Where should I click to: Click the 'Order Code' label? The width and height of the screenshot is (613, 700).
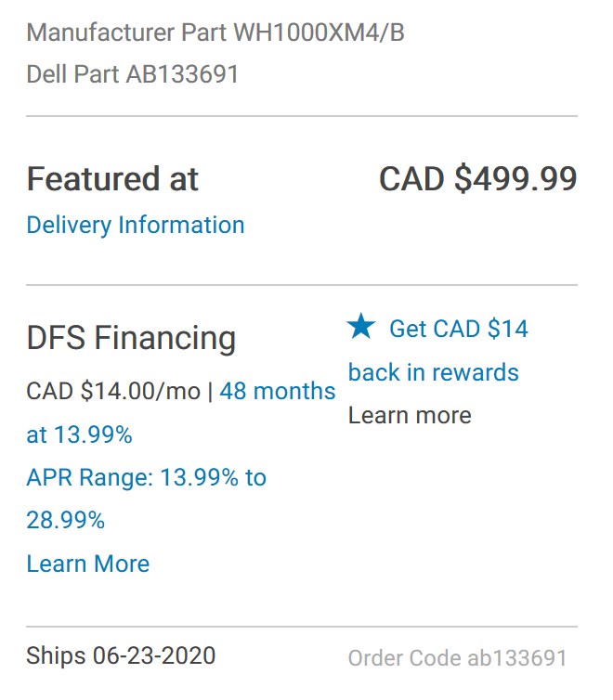pos(404,659)
